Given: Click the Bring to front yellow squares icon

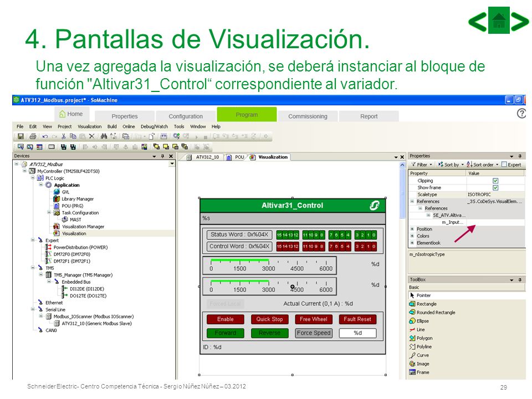Looking at the screenshot, I should (x=156, y=147).
